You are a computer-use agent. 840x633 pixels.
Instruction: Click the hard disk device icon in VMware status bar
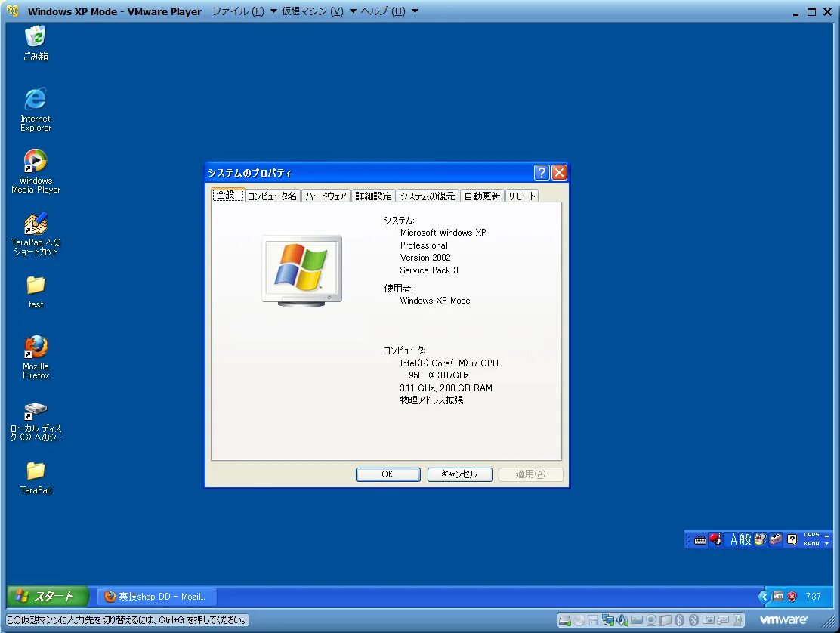[564, 620]
